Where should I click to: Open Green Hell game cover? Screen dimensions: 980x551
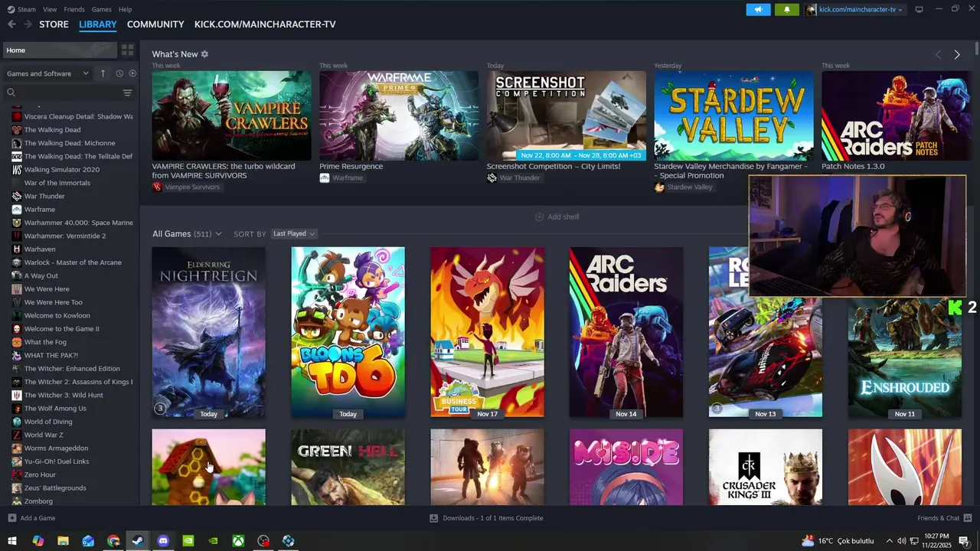[348, 467]
